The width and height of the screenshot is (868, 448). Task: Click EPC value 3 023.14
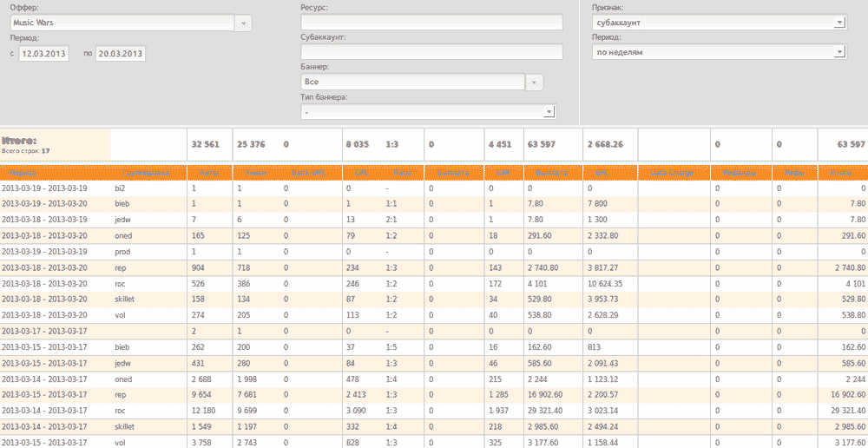(x=604, y=411)
